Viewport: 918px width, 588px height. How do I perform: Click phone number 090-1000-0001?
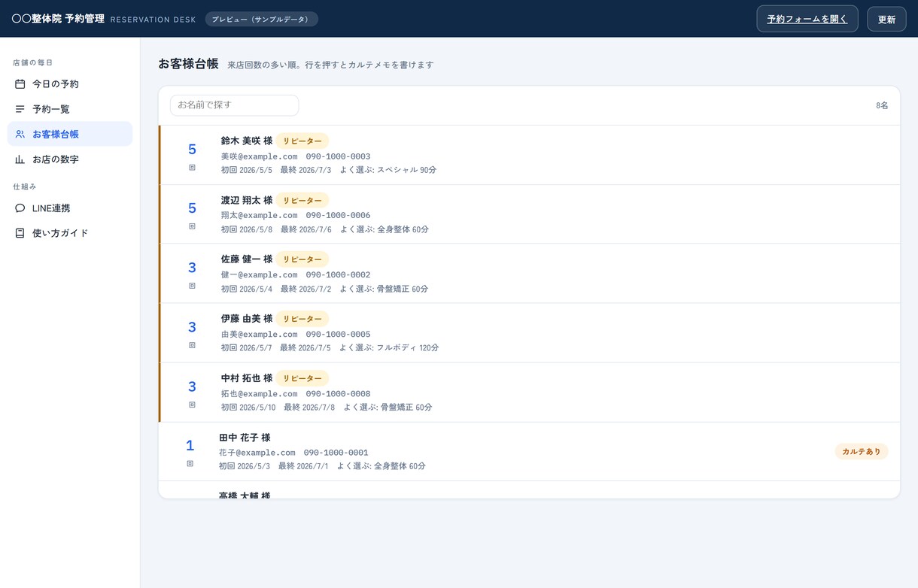pos(336,453)
